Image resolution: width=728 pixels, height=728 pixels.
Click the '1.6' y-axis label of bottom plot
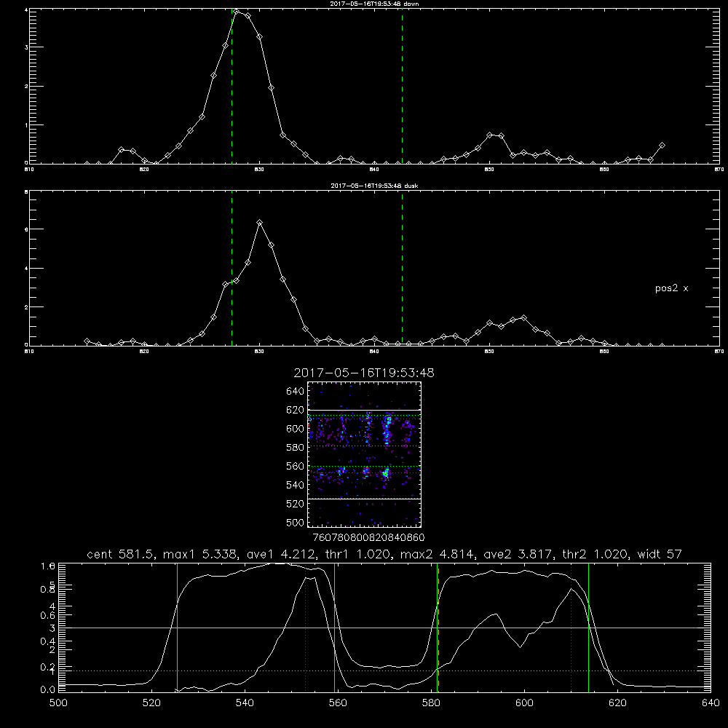(x=48, y=566)
